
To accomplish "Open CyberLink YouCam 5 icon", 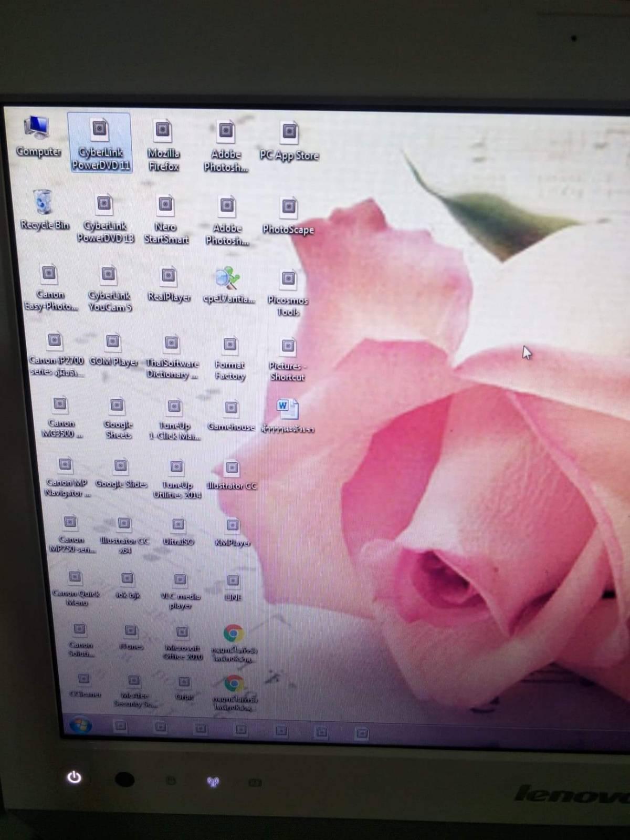I will [109, 289].
